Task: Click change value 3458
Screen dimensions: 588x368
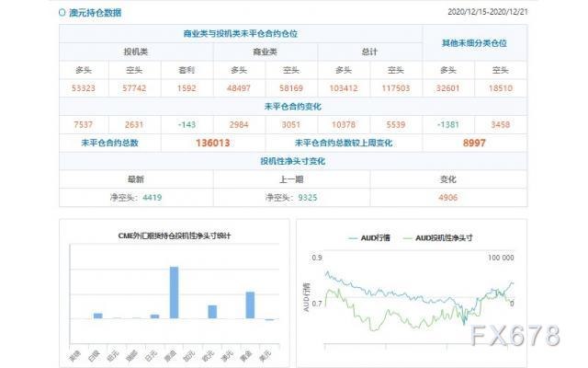Action: 501,125
